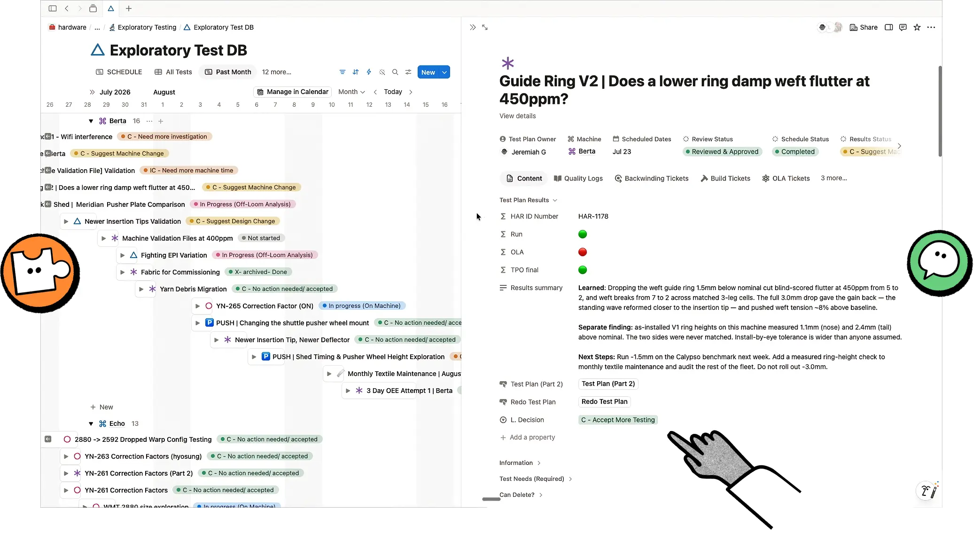Click the green Run status dot
980x533 pixels.
point(583,234)
